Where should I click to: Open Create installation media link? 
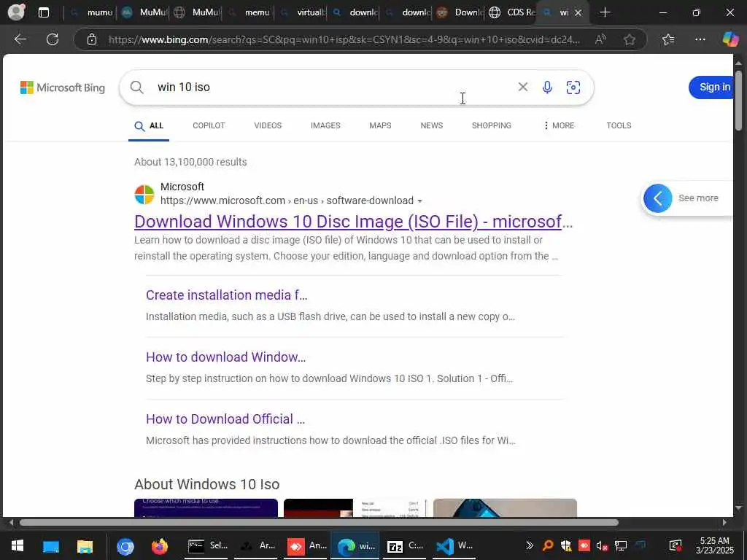coord(226,295)
